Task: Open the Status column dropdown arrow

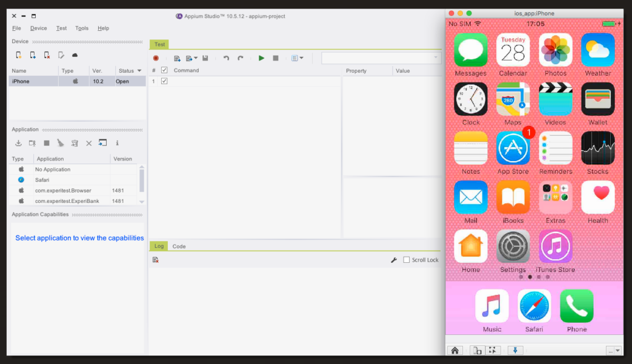Action: (x=139, y=70)
